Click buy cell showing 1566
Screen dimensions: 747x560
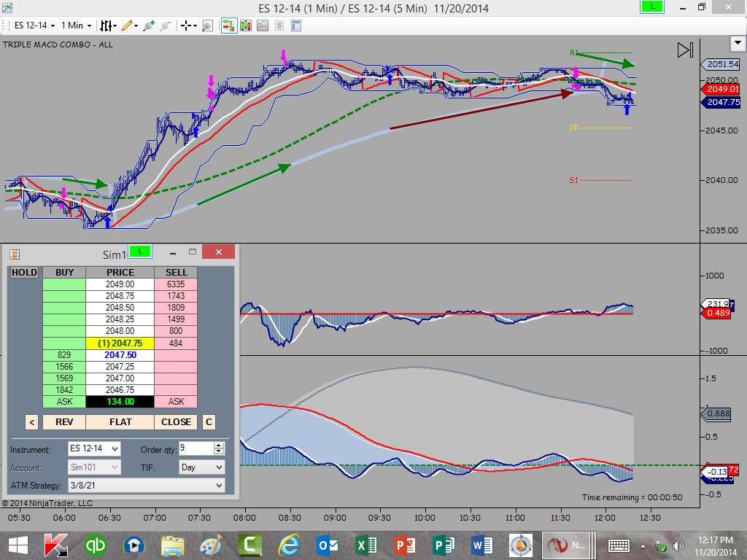click(x=64, y=367)
